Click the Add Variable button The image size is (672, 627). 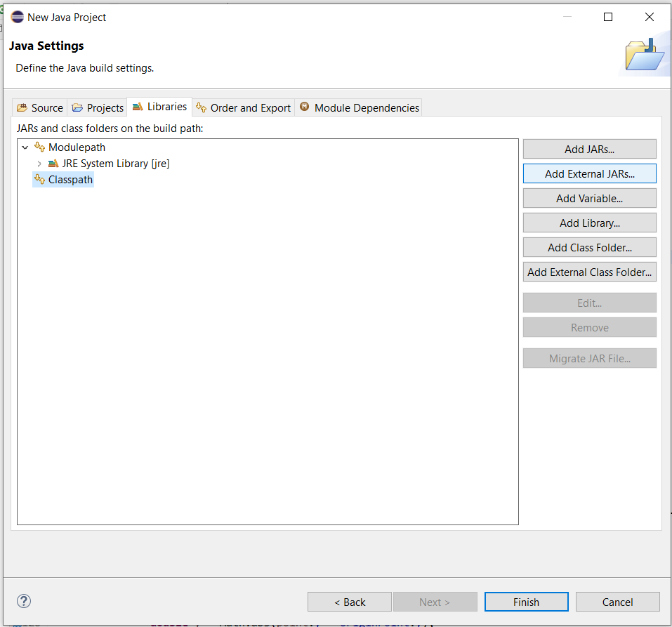point(589,199)
